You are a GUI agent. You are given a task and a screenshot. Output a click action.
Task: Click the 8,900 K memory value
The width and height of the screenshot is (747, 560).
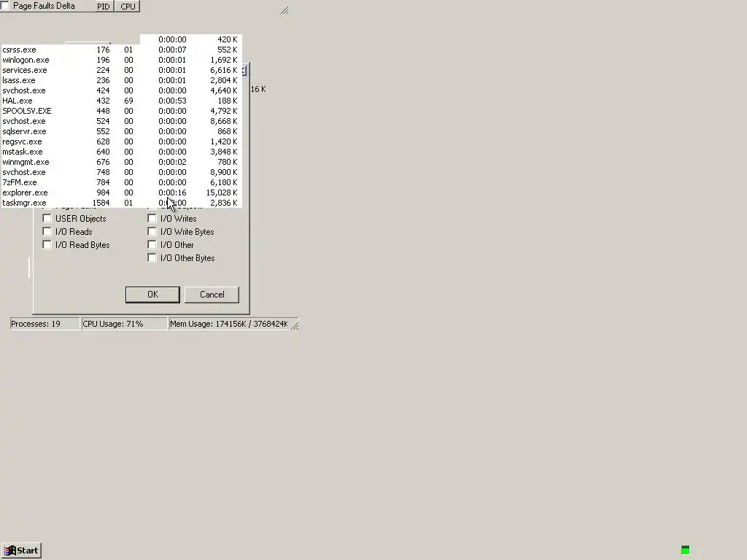[224, 172]
